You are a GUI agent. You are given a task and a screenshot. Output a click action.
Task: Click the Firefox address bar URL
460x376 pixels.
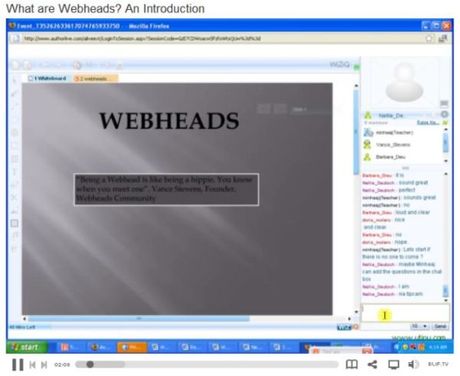pos(142,39)
